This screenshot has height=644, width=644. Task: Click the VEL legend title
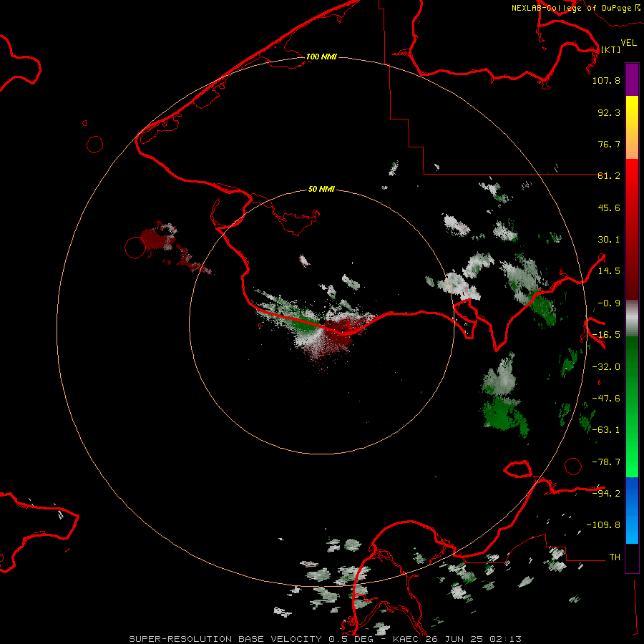tap(629, 43)
